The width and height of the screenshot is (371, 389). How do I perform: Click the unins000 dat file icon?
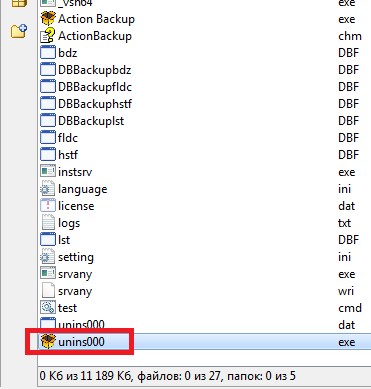(48, 324)
